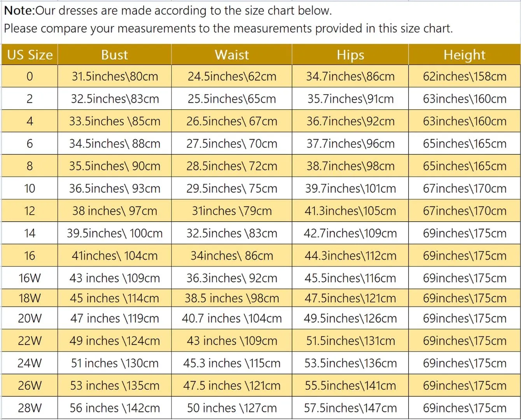Select the Hips column header

(350, 55)
